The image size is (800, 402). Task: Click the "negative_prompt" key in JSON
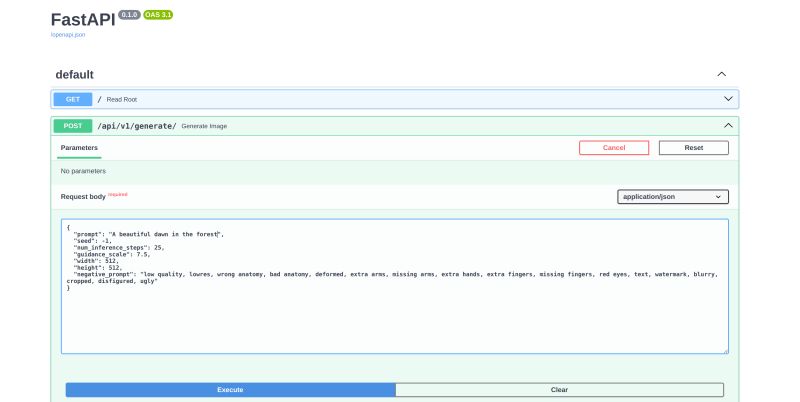[104, 274]
